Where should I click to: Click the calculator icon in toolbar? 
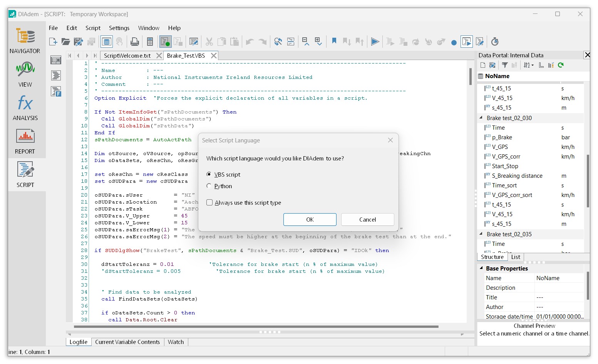tap(150, 42)
